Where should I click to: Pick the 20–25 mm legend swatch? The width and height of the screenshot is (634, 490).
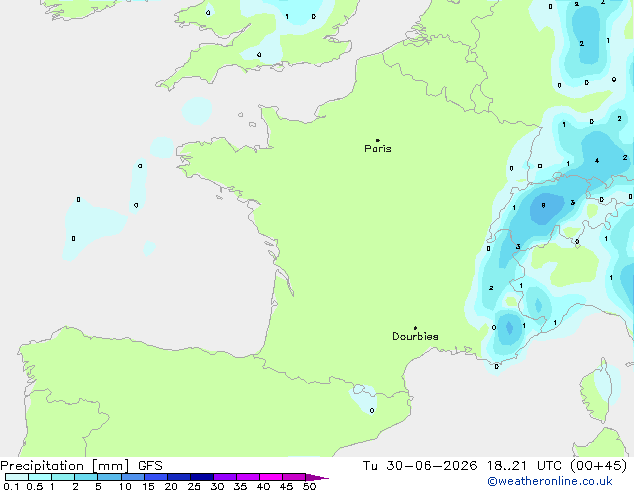(x=178, y=477)
